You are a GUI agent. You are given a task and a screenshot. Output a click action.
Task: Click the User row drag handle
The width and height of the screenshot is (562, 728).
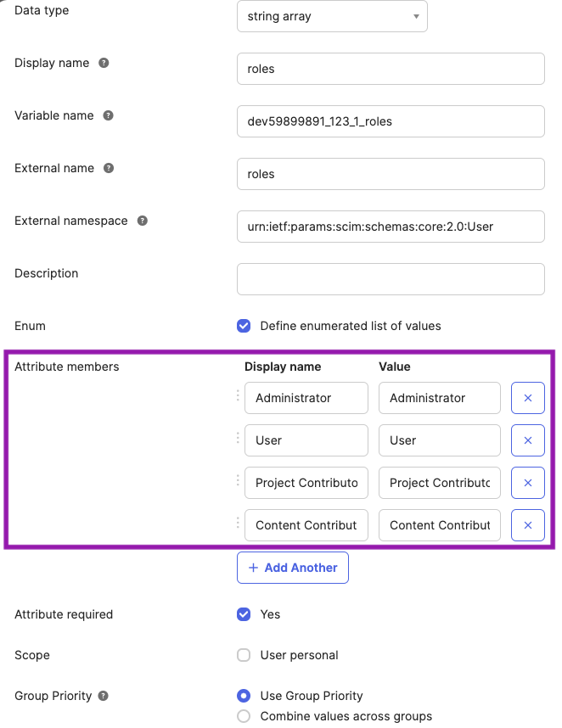(238, 438)
